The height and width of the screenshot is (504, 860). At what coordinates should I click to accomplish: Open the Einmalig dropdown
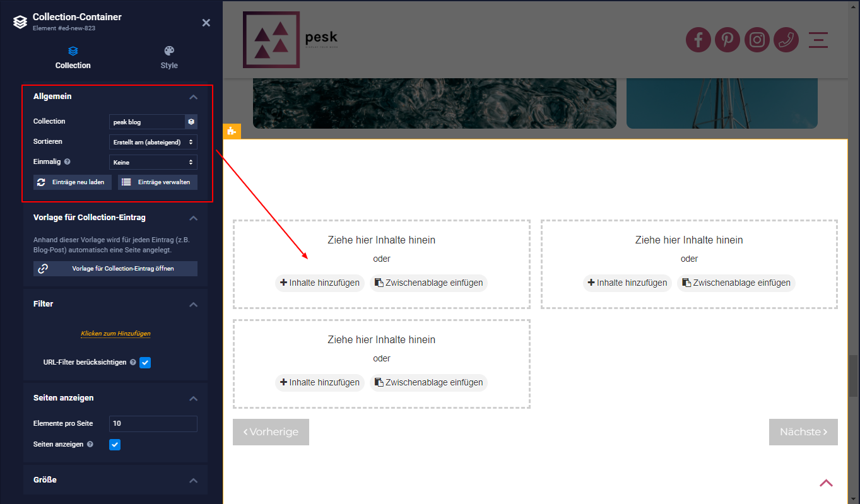point(153,162)
